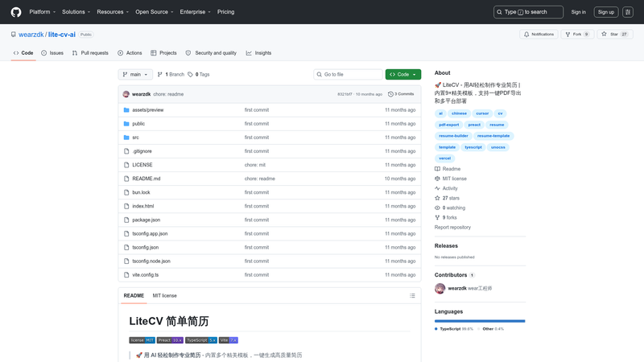Open the Issues tab

pos(52,53)
